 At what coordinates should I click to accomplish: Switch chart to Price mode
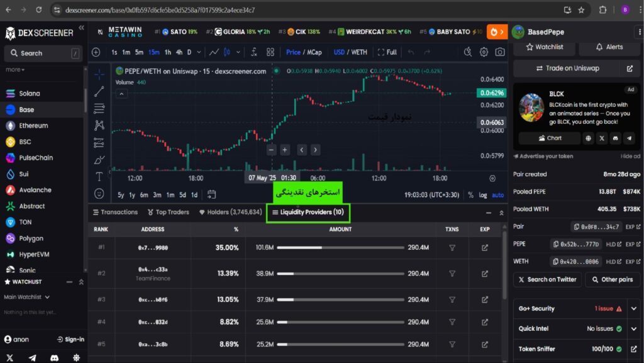click(x=293, y=52)
